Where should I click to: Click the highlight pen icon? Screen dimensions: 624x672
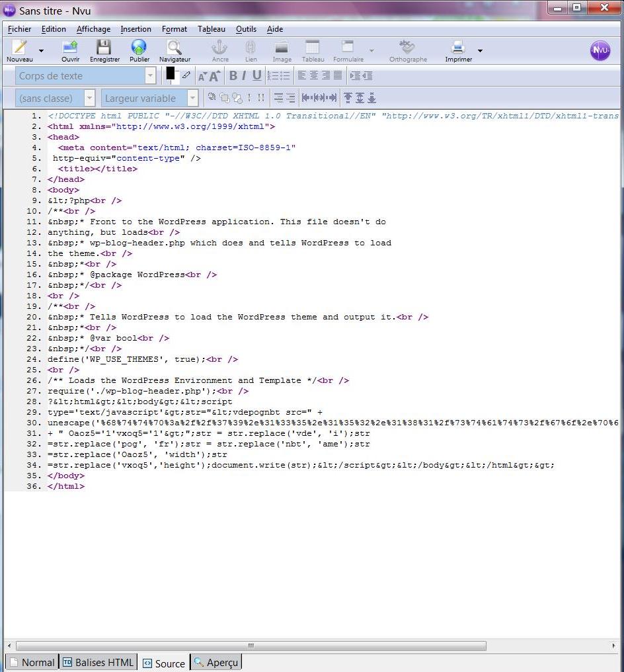point(186,75)
